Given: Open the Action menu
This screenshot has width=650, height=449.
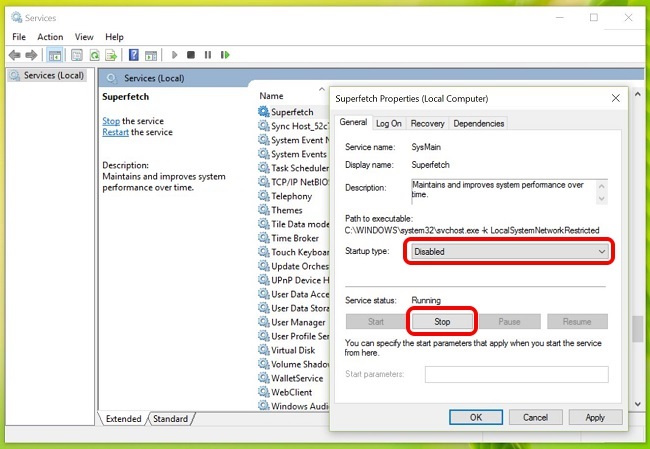Looking at the screenshot, I should tap(50, 37).
